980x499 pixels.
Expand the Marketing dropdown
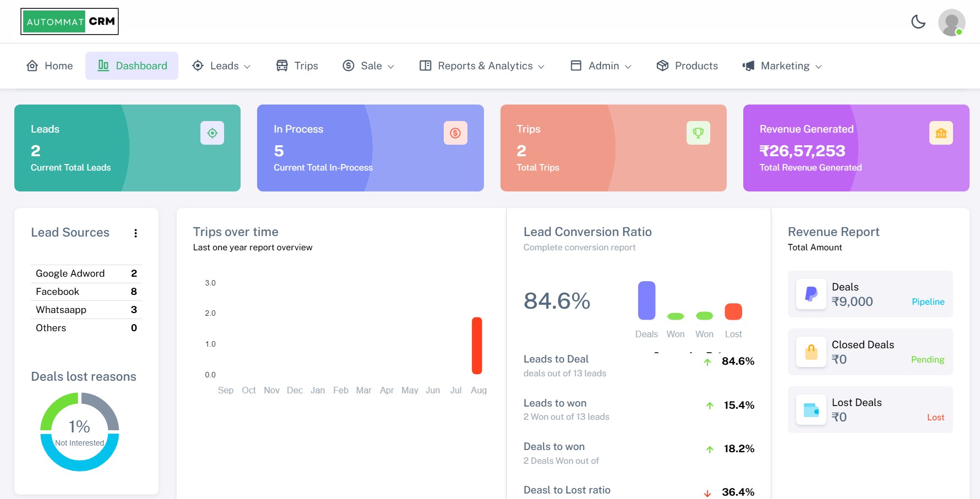(x=785, y=65)
